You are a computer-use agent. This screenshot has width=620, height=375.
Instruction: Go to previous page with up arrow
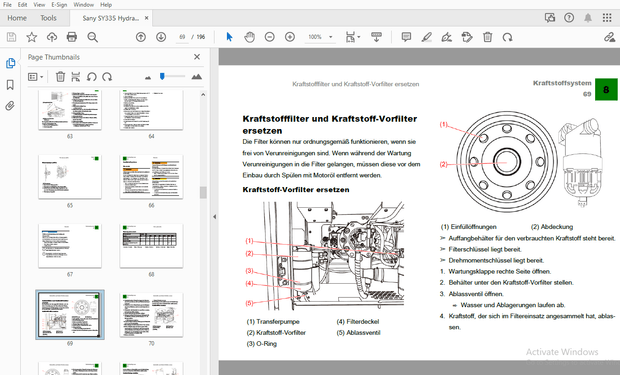tap(141, 37)
